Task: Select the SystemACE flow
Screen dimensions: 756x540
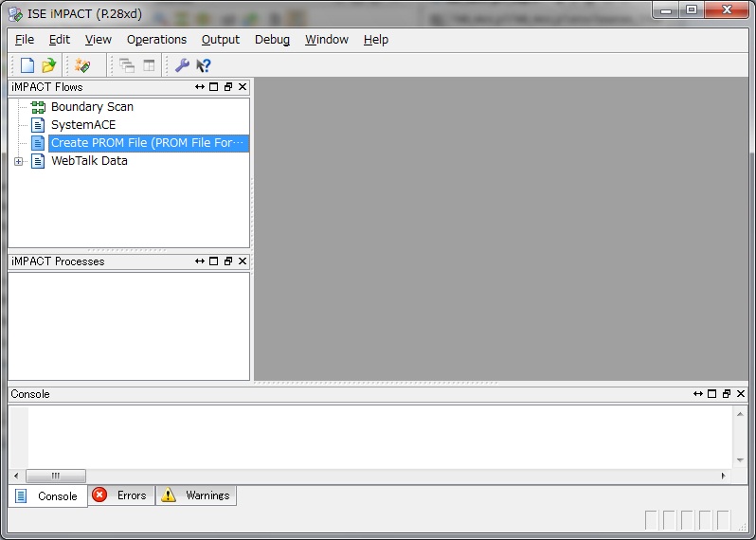Action: pyautogui.click(x=83, y=125)
